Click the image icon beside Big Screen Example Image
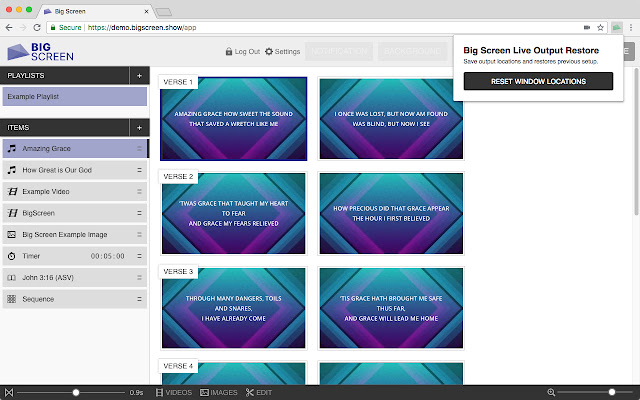The image size is (640, 400). click(x=12, y=235)
